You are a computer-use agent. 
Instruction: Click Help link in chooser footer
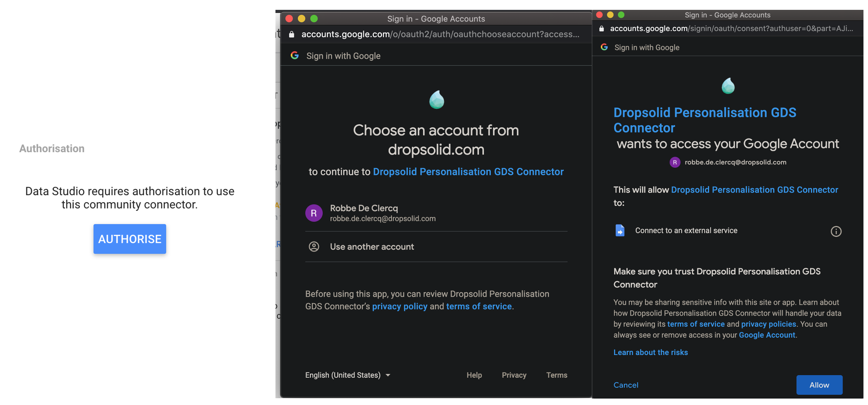pyautogui.click(x=474, y=375)
